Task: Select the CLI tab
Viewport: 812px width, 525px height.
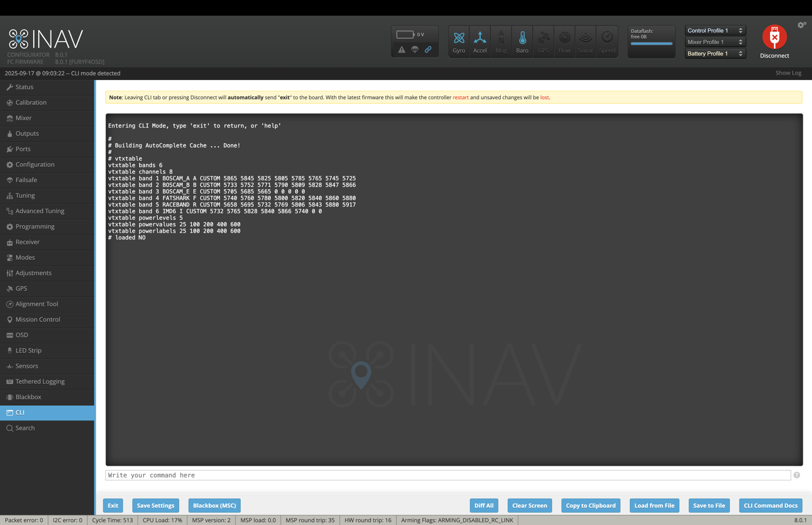Action: (47, 412)
